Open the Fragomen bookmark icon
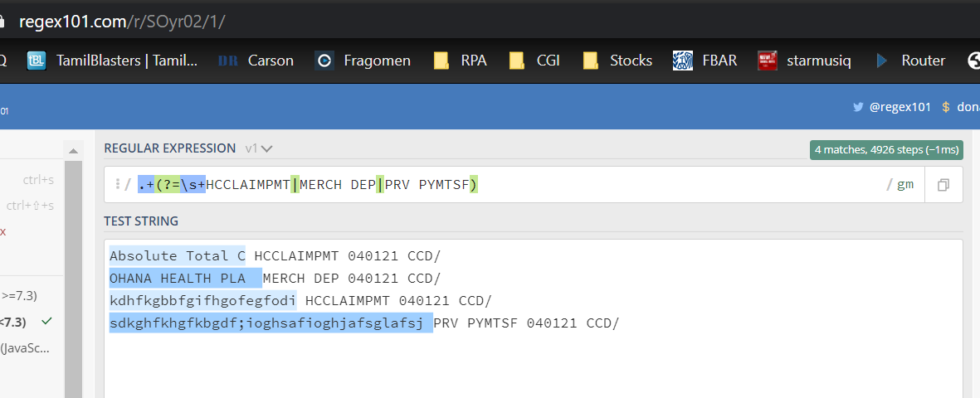Screen dimensions: 980x398 point(324,61)
